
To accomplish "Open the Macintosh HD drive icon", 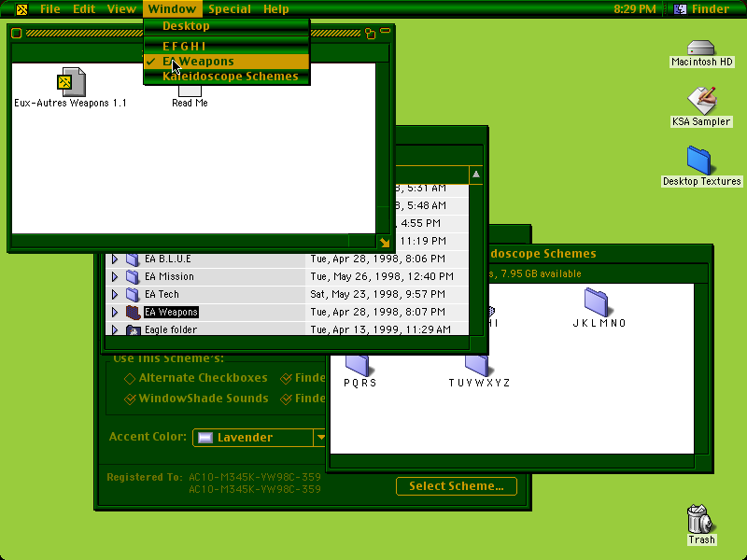I will pyautogui.click(x=701, y=48).
